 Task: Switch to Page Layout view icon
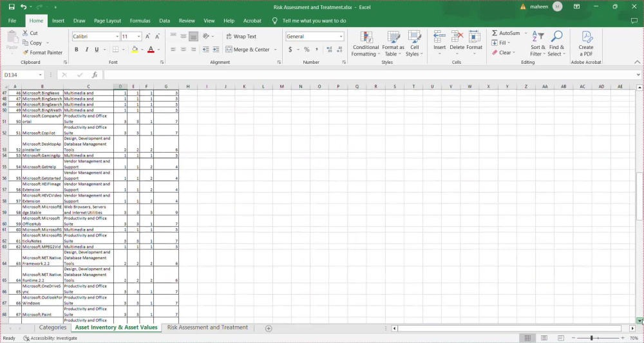pyautogui.click(x=544, y=338)
